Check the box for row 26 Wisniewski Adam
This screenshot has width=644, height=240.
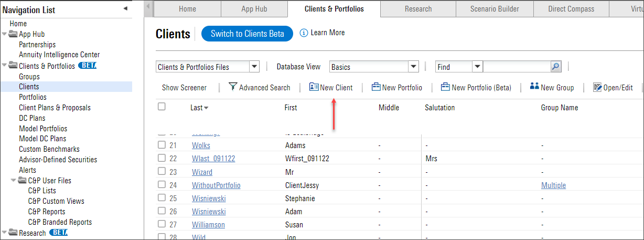pos(162,211)
